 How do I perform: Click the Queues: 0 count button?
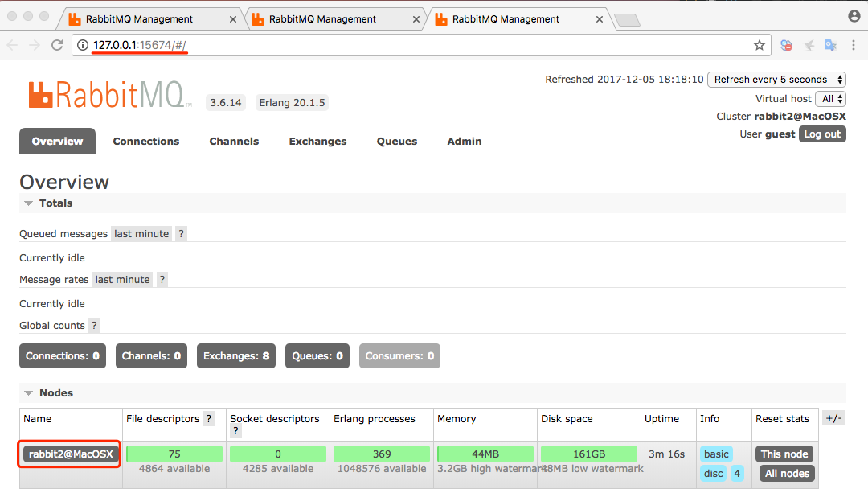point(317,356)
